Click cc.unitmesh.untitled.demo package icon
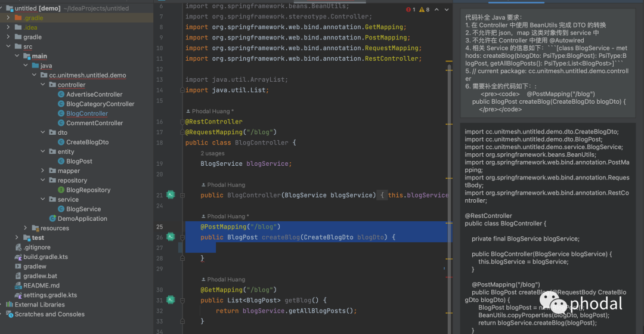 [x=44, y=75]
